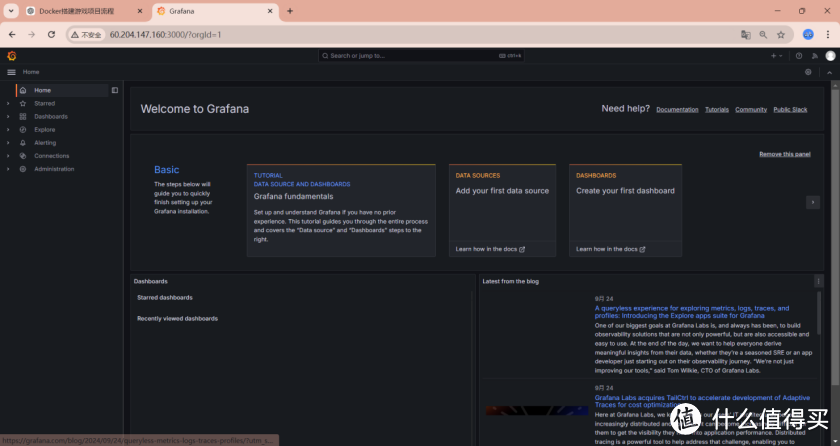Image resolution: width=840 pixels, height=446 pixels.
Task: Click Remove this panel link
Action: (784, 154)
